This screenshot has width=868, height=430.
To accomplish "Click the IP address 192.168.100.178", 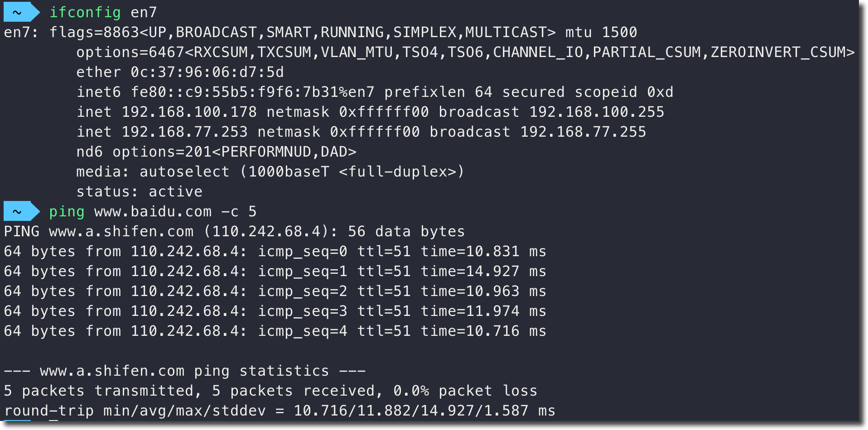I will coord(189,112).
